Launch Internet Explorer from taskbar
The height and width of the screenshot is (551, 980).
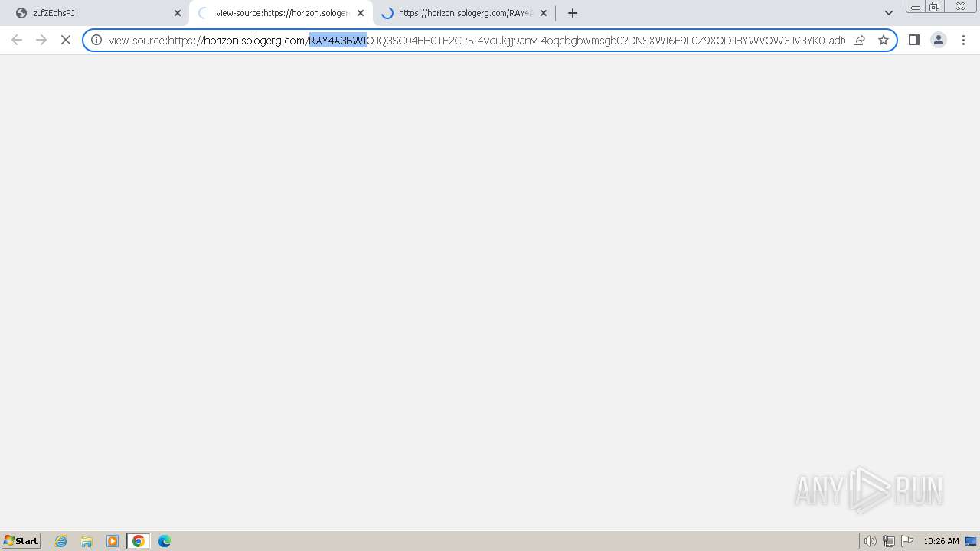[61, 541]
